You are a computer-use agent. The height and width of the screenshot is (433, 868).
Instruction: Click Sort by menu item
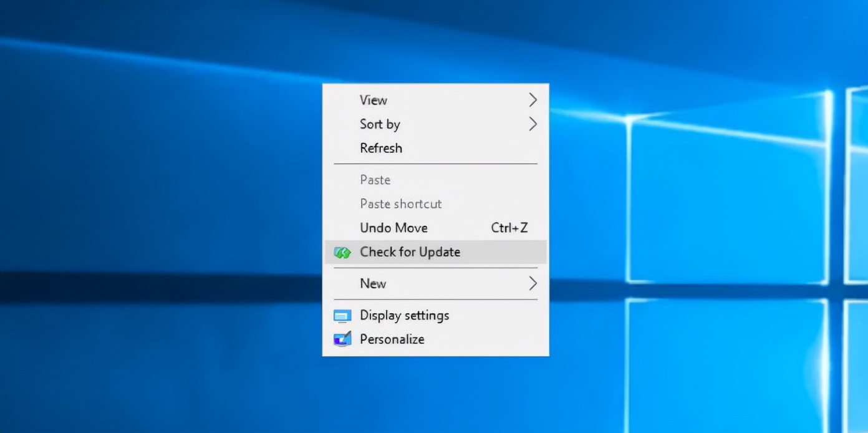tap(380, 124)
